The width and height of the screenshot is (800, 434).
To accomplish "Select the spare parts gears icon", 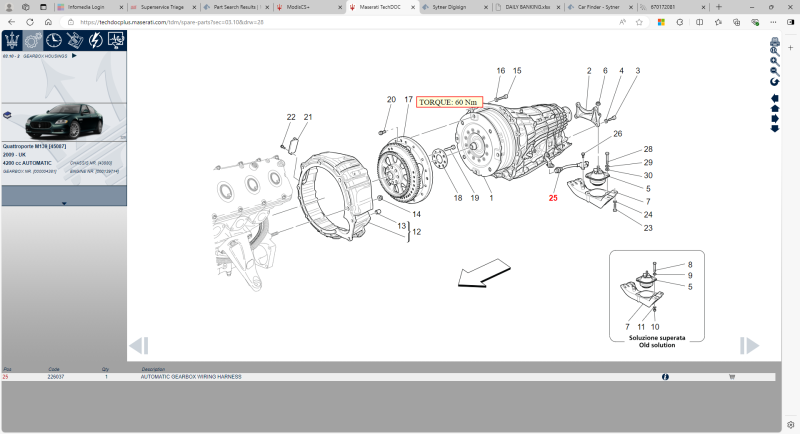I will pyautogui.click(x=33, y=40).
